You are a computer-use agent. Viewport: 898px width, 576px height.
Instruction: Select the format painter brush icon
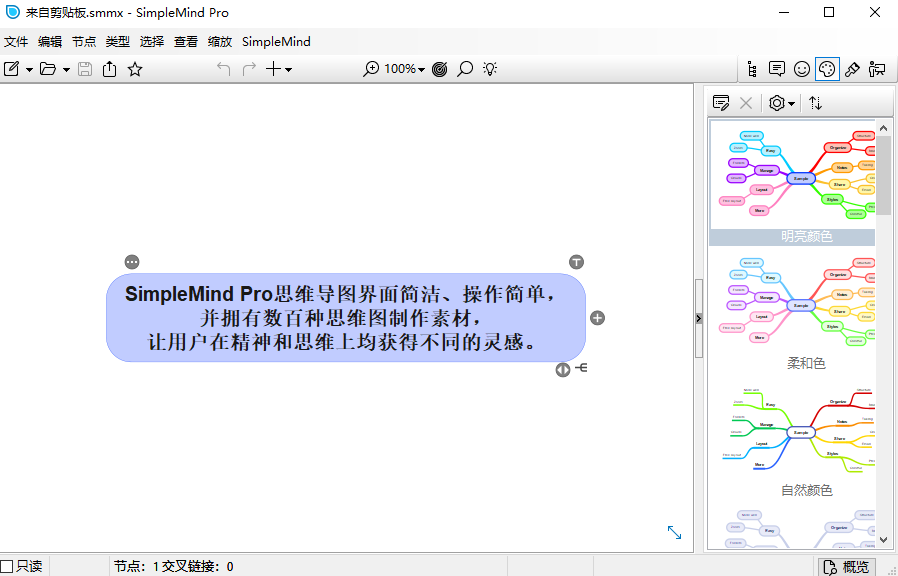[x=852, y=68]
